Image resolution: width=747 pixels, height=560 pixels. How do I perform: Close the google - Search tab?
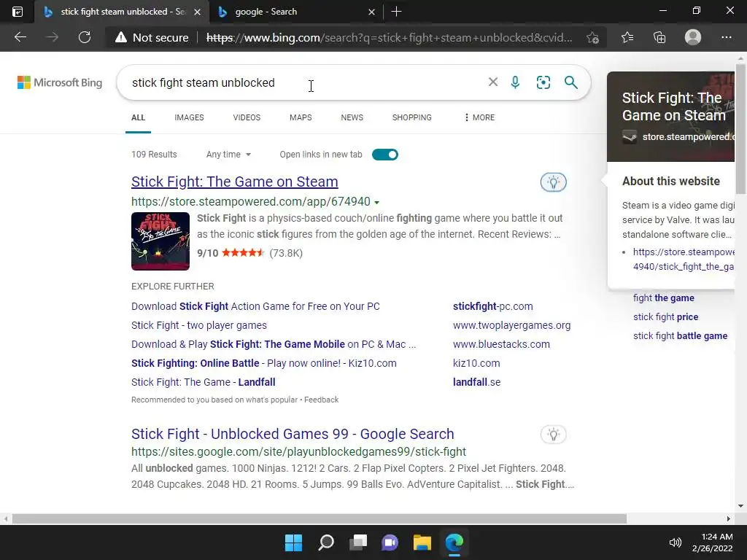pyautogui.click(x=371, y=12)
